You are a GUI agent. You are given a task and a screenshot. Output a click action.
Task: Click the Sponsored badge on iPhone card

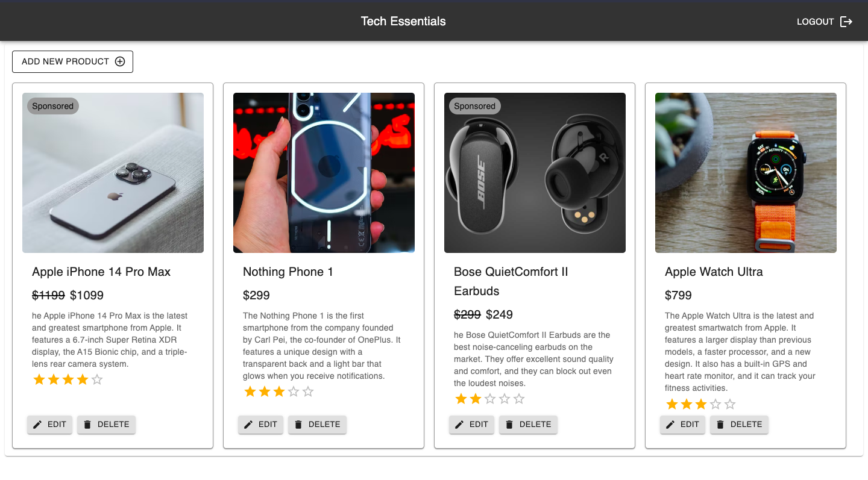[x=52, y=106]
